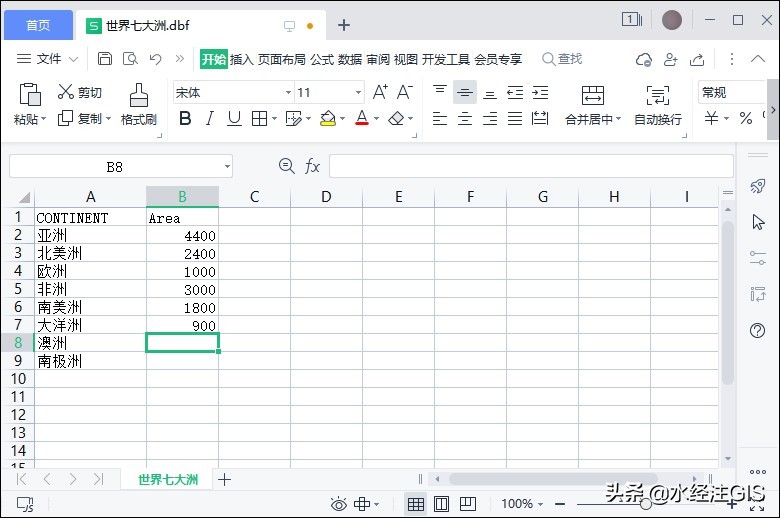Viewport: 780px width, 518px height.
Task: Expand more quick-access tools chevrons
Action: point(180,59)
